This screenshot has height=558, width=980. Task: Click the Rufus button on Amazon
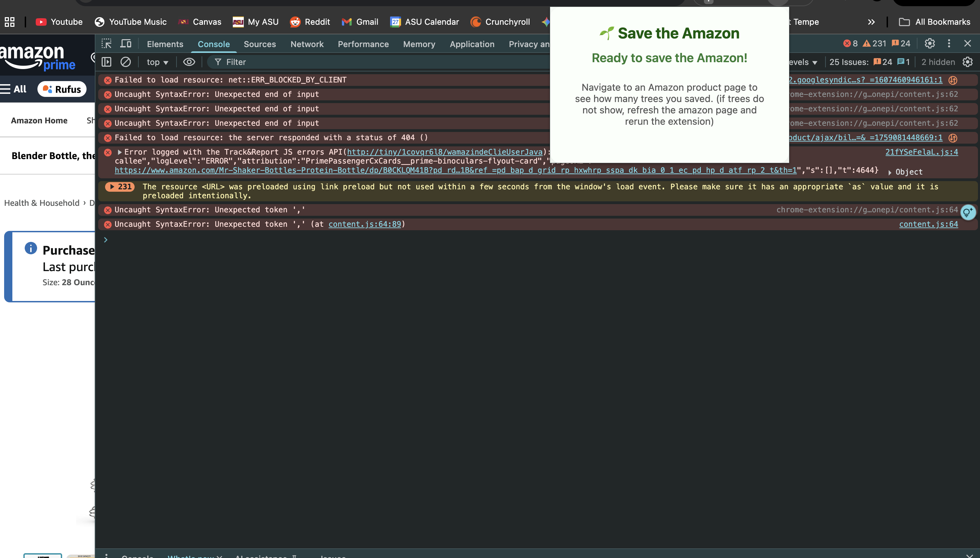click(62, 89)
